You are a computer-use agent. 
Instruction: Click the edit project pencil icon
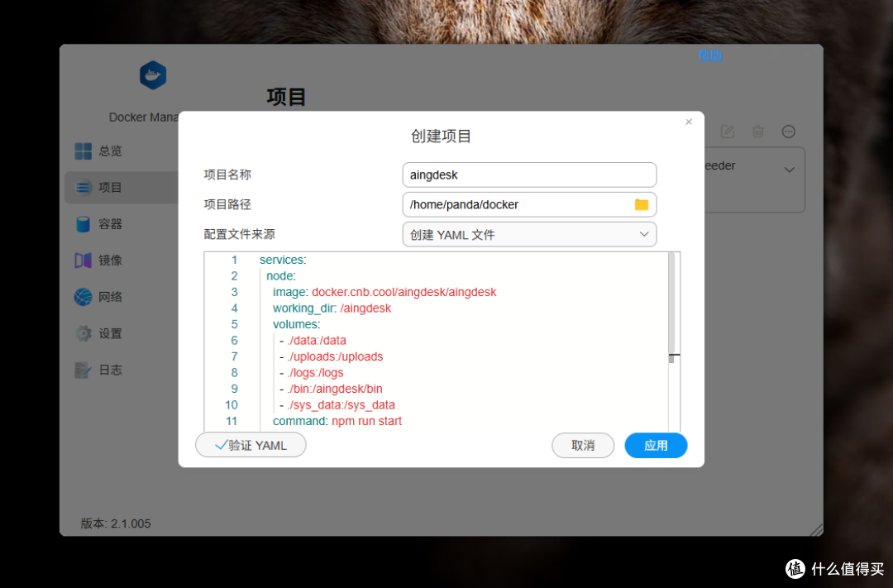728,131
